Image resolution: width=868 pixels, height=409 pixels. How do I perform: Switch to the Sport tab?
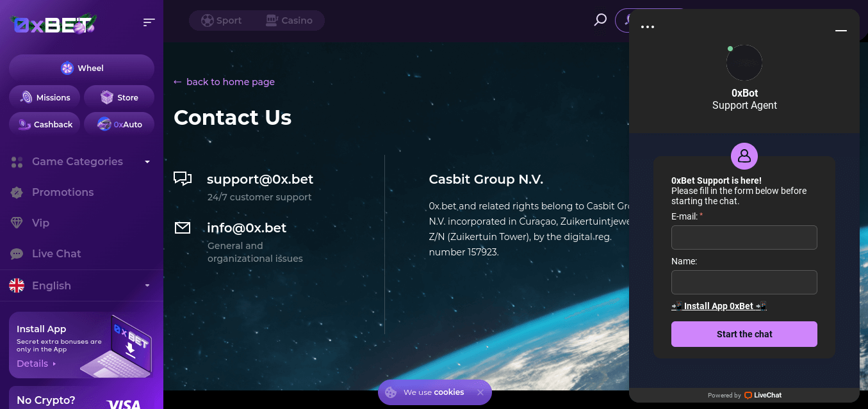(222, 20)
